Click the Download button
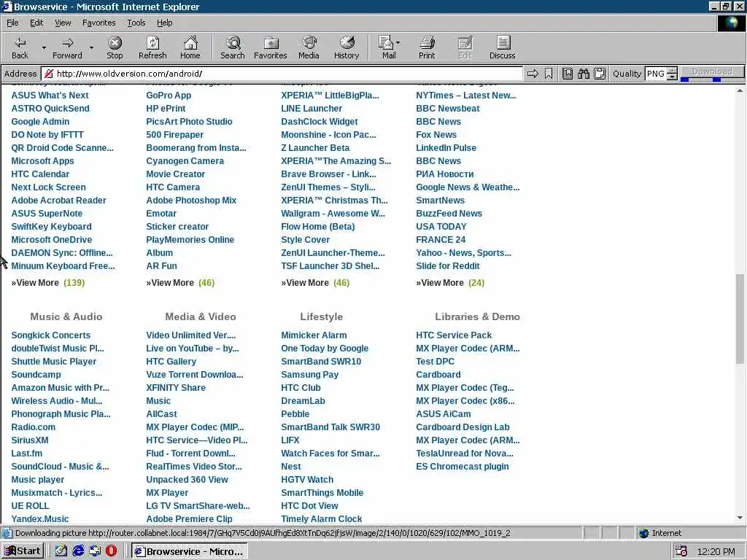The width and height of the screenshot is (747, 560). (712, 71)
